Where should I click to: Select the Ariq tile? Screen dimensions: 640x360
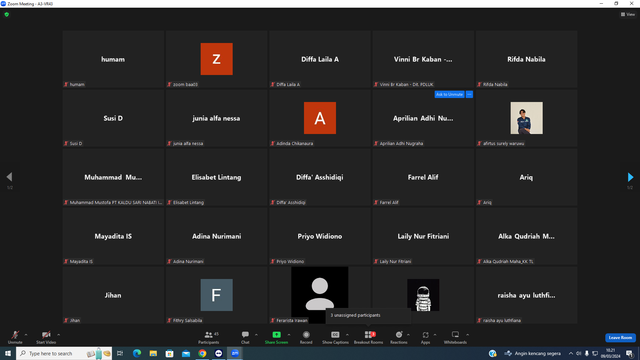pos(526,177)
